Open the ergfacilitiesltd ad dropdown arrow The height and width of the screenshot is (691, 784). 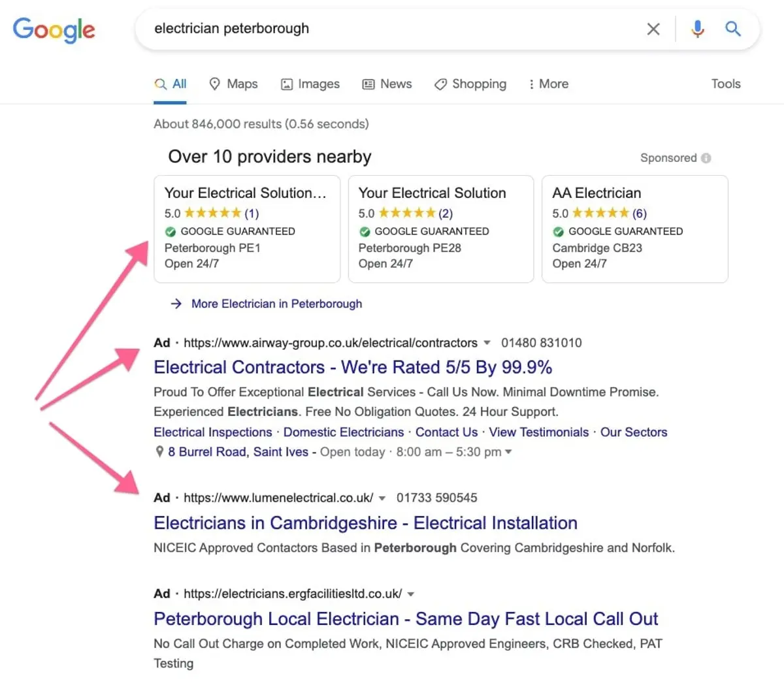[x=410, y=594]
